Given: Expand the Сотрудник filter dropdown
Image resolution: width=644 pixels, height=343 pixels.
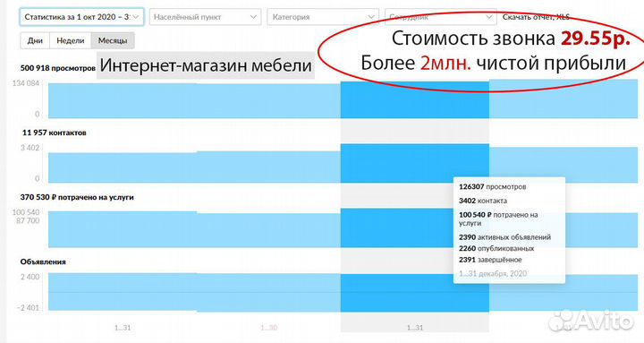Looking at the screenshot, I should click(x=441, y=17).
